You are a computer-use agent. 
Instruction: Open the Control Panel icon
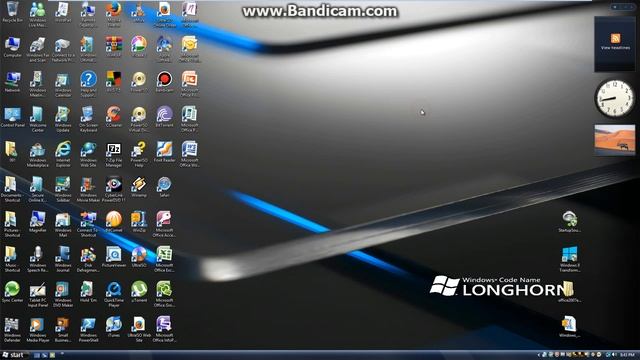[x=12, y=117]
